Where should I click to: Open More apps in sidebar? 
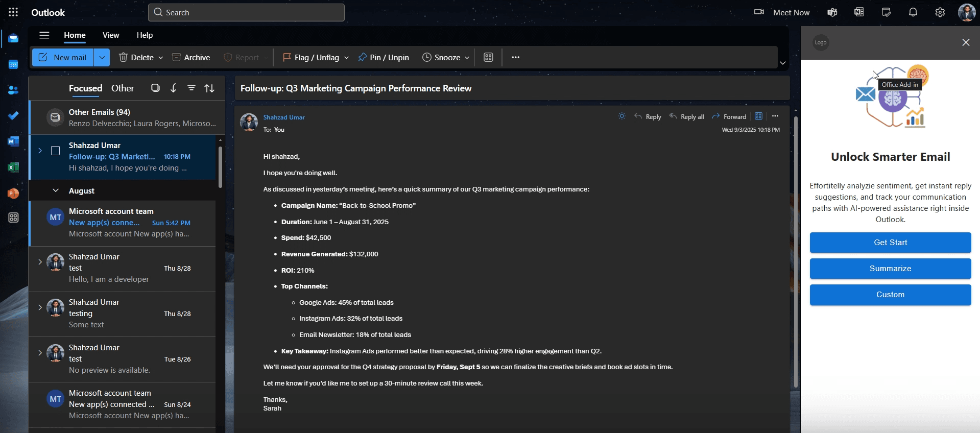13,218
